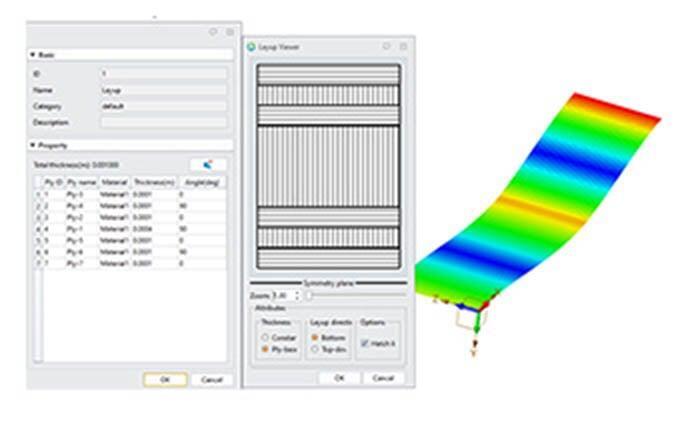Image resolution: width=680 pixels, height=446 pixels.
Task: Click the Layup Viewer window title icon
Action: (x=250, y=47)
